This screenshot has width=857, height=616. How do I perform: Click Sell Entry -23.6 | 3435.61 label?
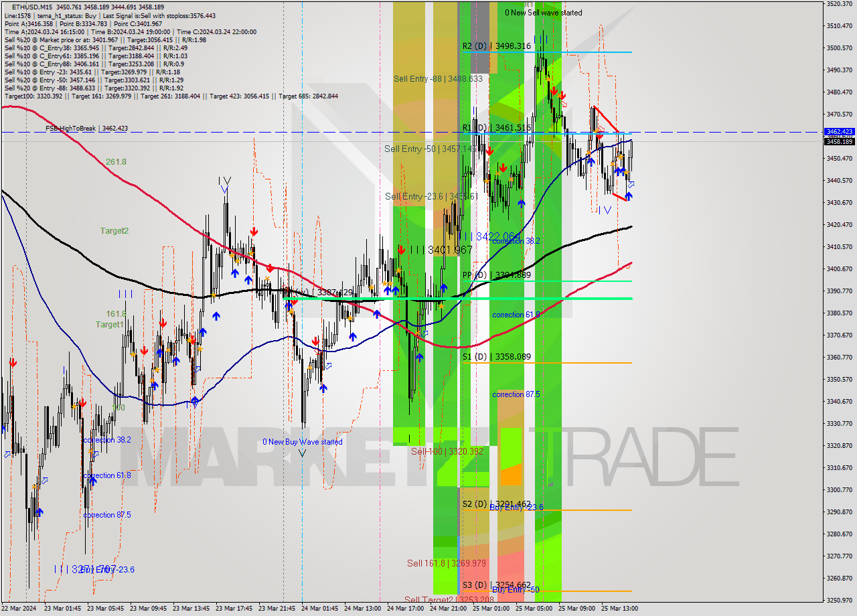point(431,196)
